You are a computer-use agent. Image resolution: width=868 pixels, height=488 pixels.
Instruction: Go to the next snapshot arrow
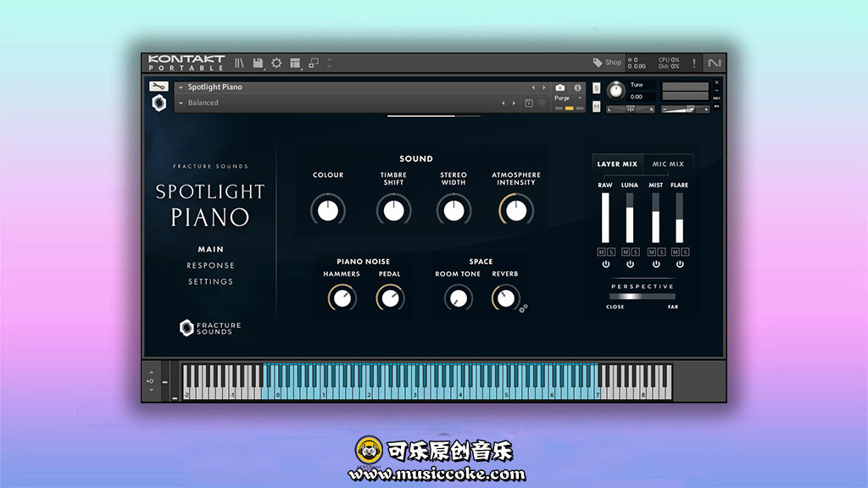(x=514, y=103)
